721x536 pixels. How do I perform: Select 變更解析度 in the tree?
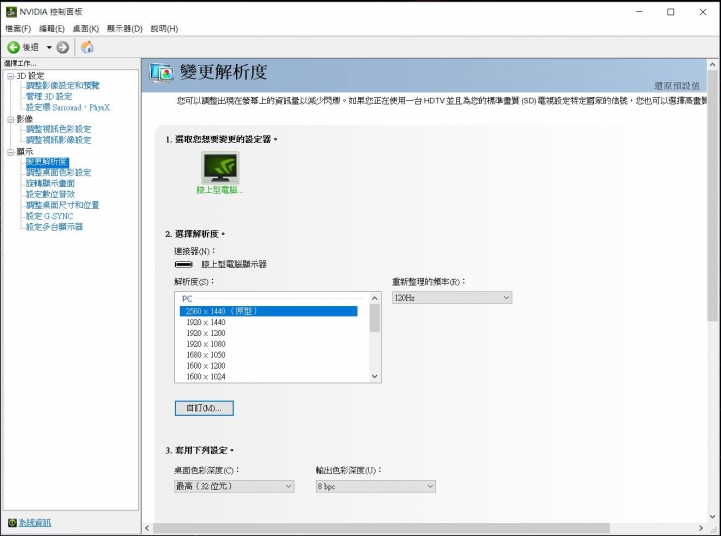[47, 162]
